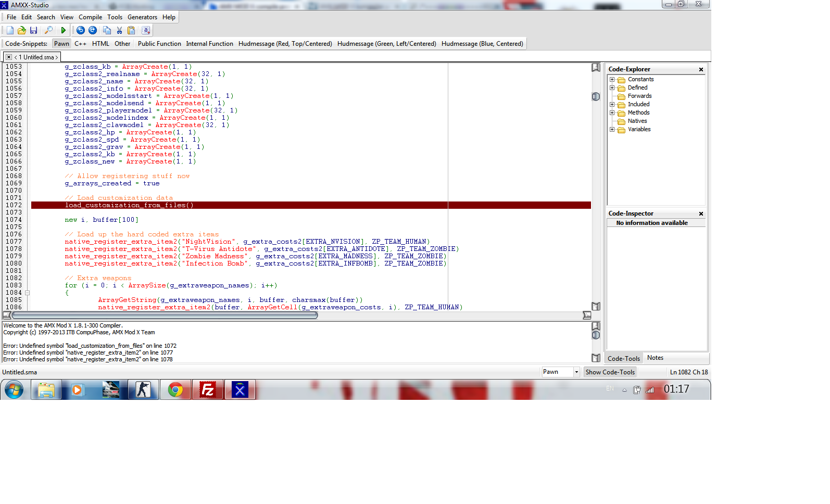The width and height of the screenshot is (830, 504).
Task: Toggle the Pawn code-snippets language button
Action: click(x=61, y=44)
